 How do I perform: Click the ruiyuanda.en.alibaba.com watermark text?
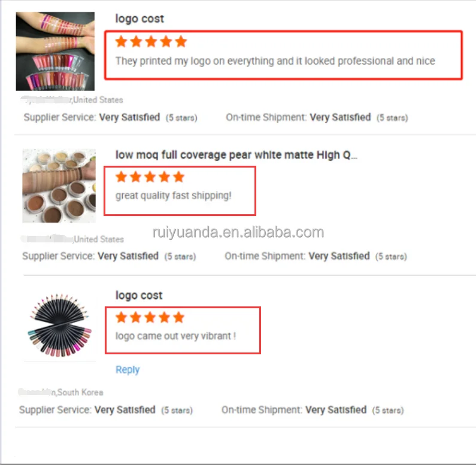238,232
